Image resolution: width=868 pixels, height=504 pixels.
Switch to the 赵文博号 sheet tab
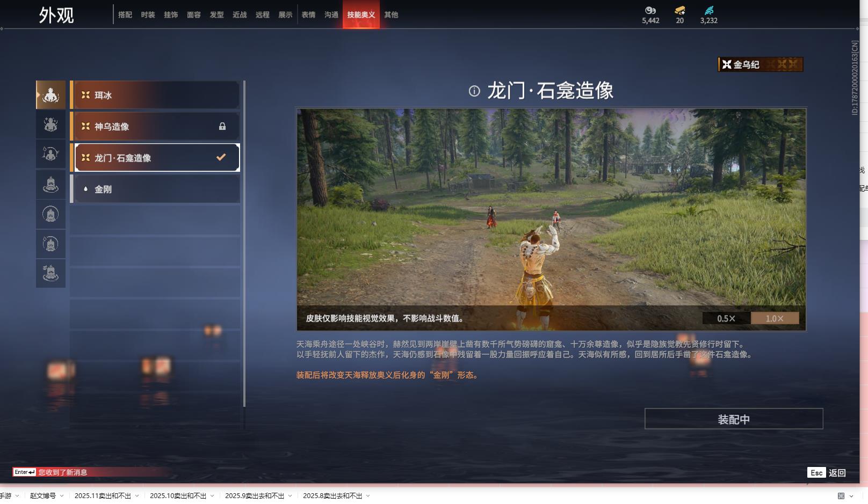[43, 496]
